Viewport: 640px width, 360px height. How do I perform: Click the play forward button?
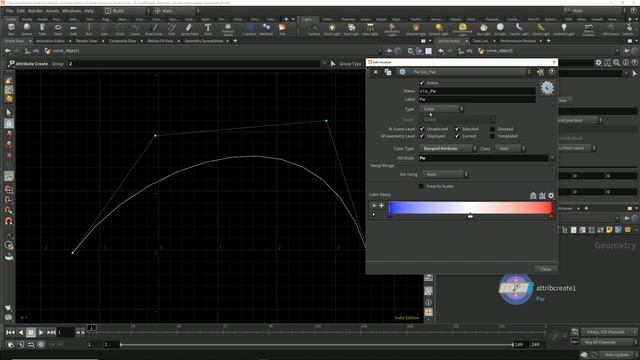click(41, 333)
